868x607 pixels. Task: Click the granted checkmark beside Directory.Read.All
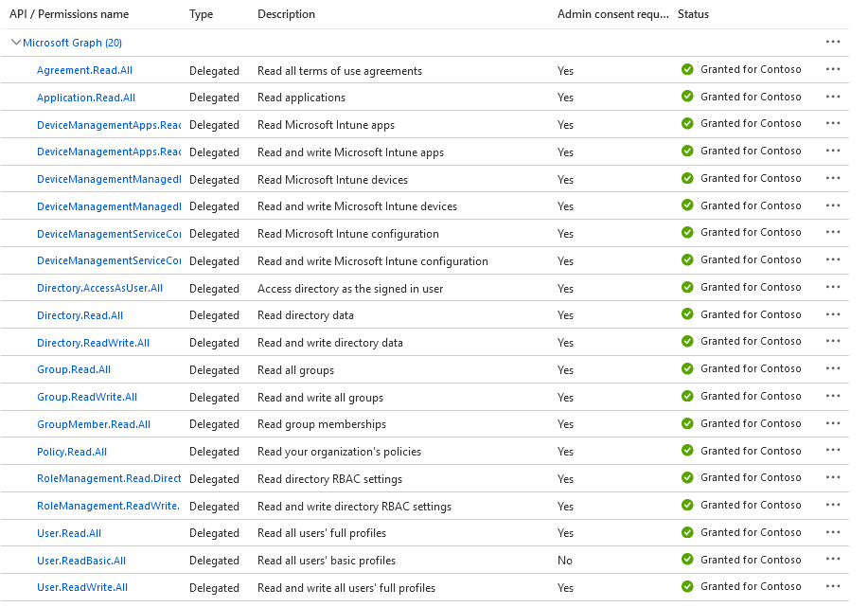coord(687,314)
